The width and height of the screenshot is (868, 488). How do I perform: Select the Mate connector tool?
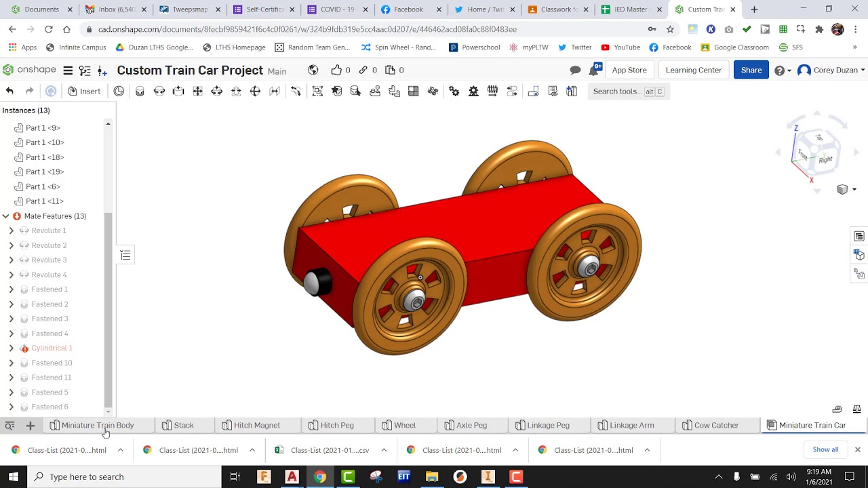[336, 91]
